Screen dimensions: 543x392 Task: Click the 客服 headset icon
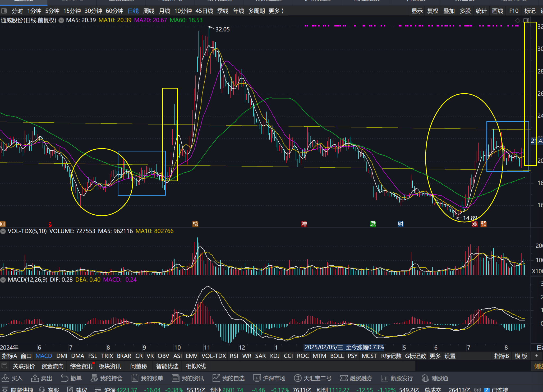click(x=42, y=389)
